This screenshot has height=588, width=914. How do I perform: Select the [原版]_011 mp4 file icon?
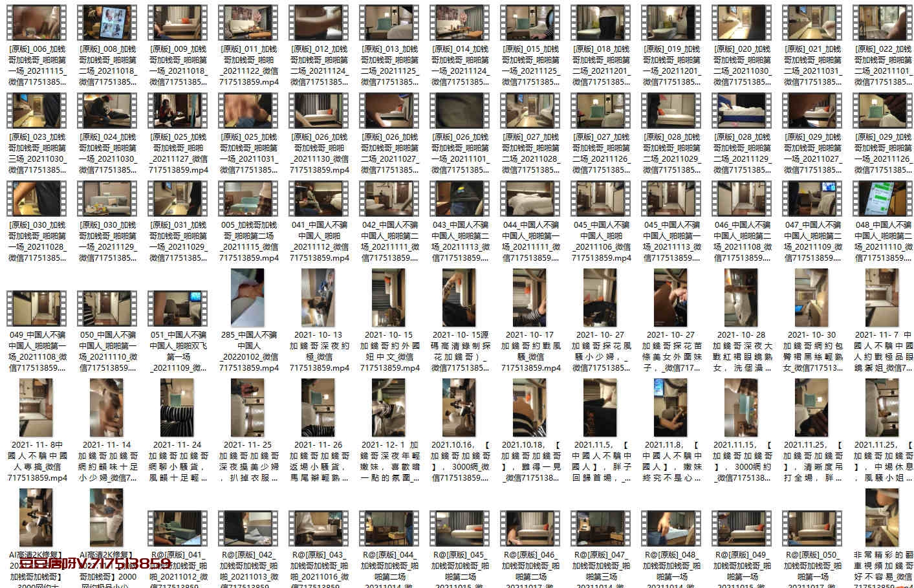point(249,23)
